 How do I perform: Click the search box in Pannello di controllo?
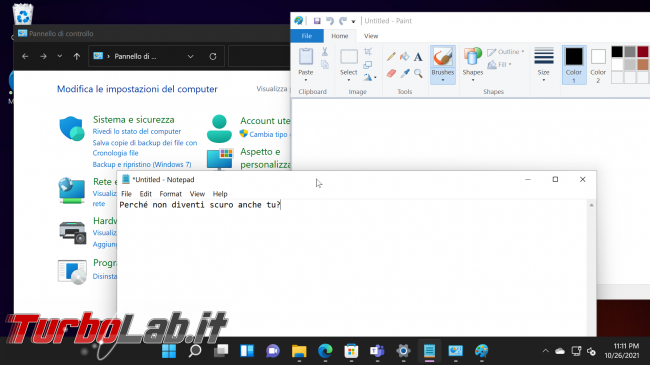(259, 56)
